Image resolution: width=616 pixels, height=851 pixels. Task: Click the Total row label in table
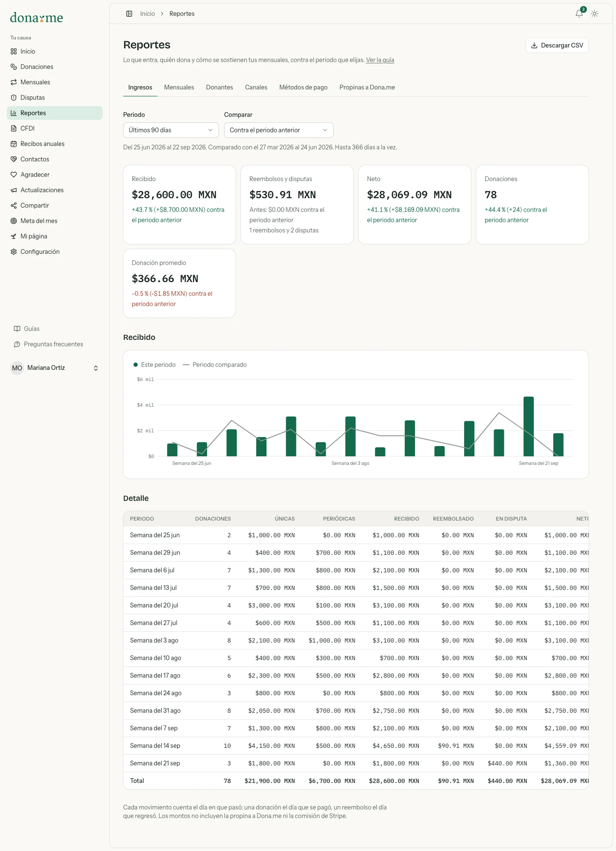[x=137, y=781]
